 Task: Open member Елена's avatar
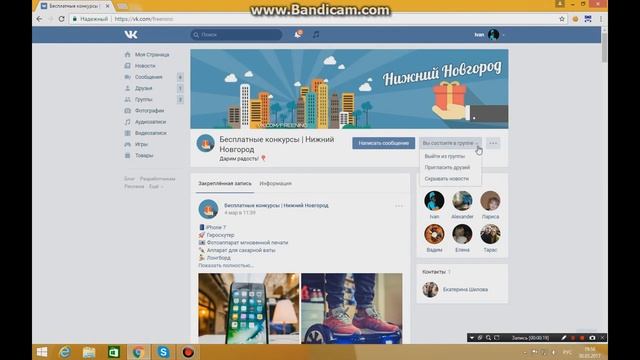pyautogui.click(x=462, y=234)
